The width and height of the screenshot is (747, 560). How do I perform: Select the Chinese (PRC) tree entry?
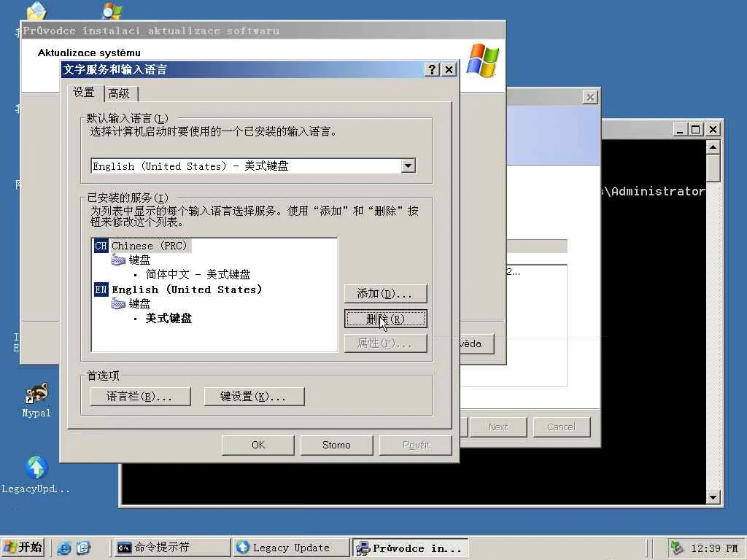(x=150, y=246)
